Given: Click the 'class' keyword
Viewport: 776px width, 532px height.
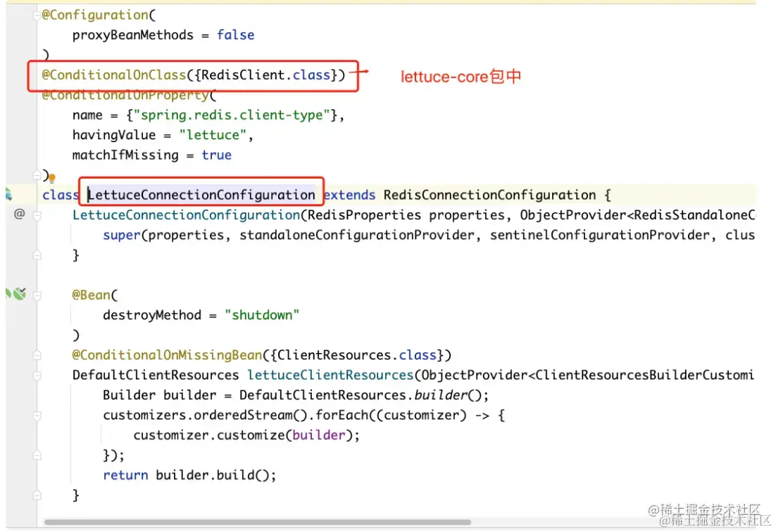Looking at the screenshot, I should pos(61,195).
